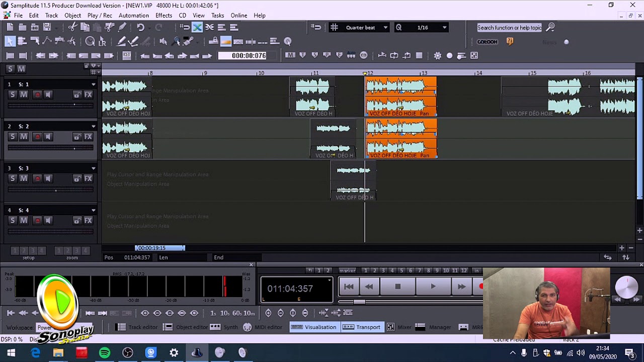Screen dimensions: 644x362
Task: Open FX for track S: 1
Action: [88, 95]
